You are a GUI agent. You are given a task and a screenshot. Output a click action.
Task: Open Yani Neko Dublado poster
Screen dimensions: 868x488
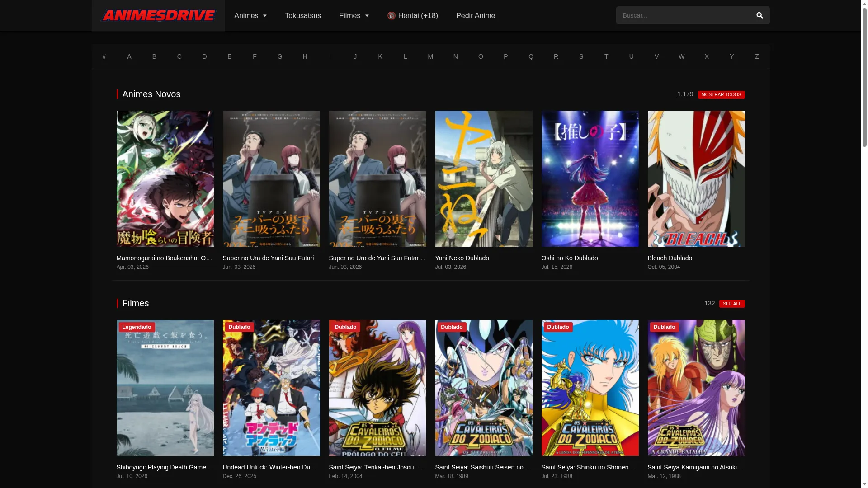pos(484,178)
